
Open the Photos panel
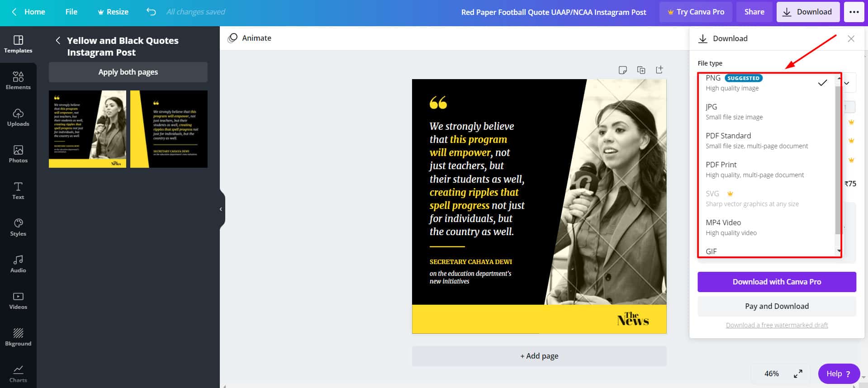[18, 154]
